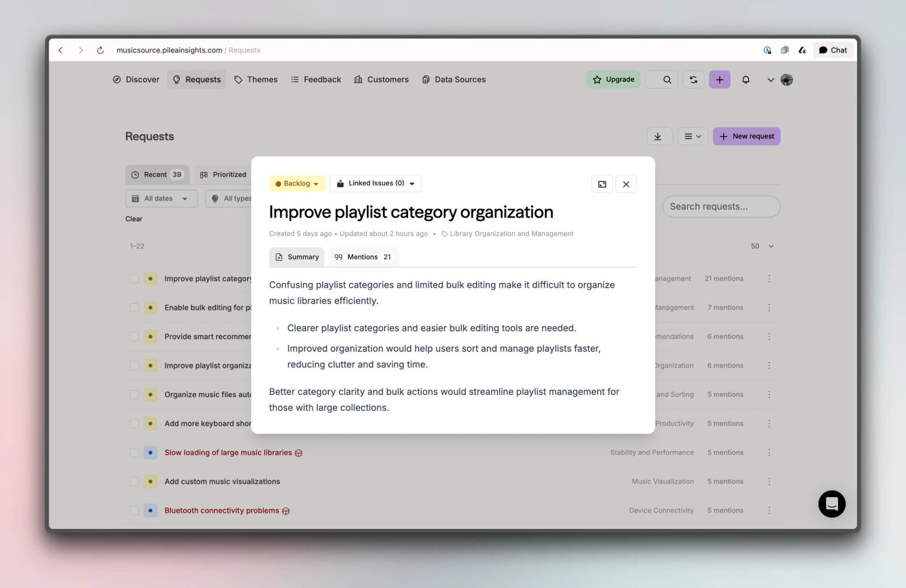Screen dimensions: 906x588
Task: Click the purple plus button in header
Action: (x=720, y=80)
